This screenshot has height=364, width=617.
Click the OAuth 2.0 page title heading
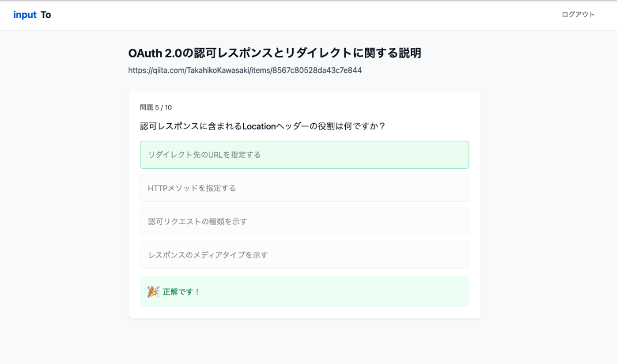point(275,53)
